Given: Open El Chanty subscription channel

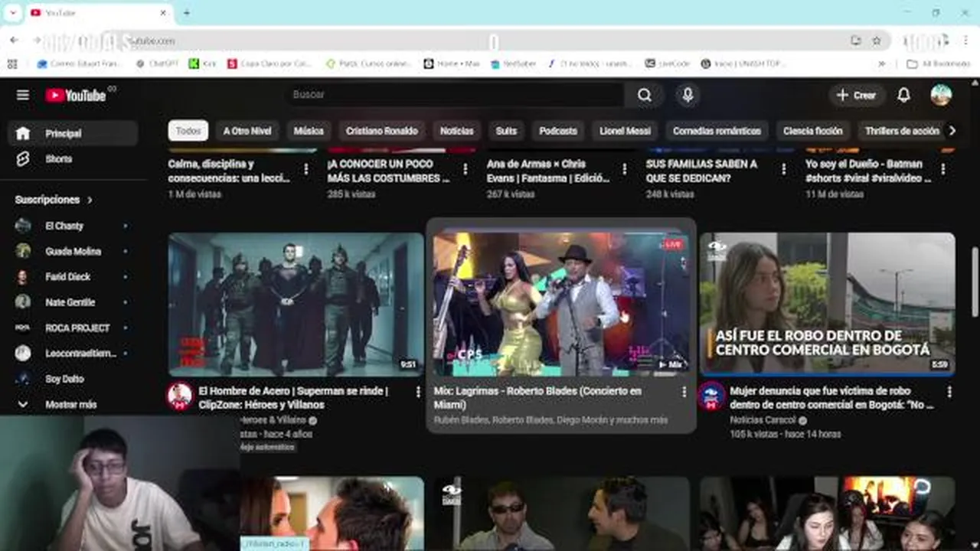Looking at the screenshot, I should [x=73, y=226].
